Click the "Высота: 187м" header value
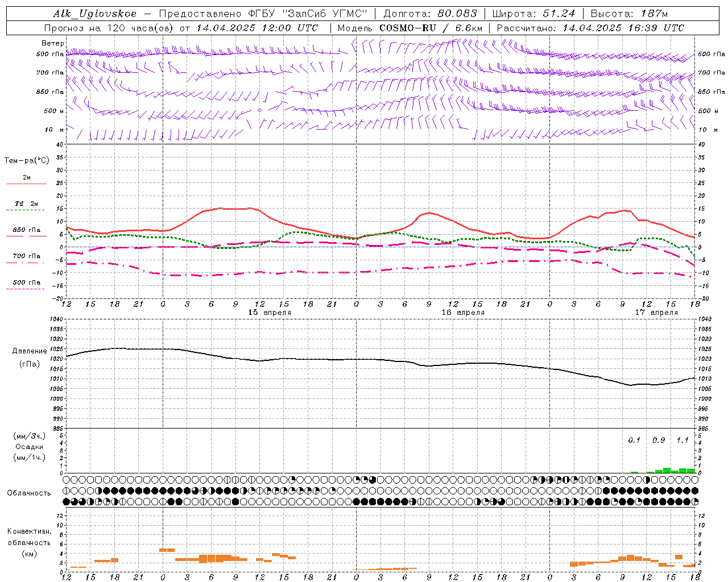The image size is (728, 582). 629,14
